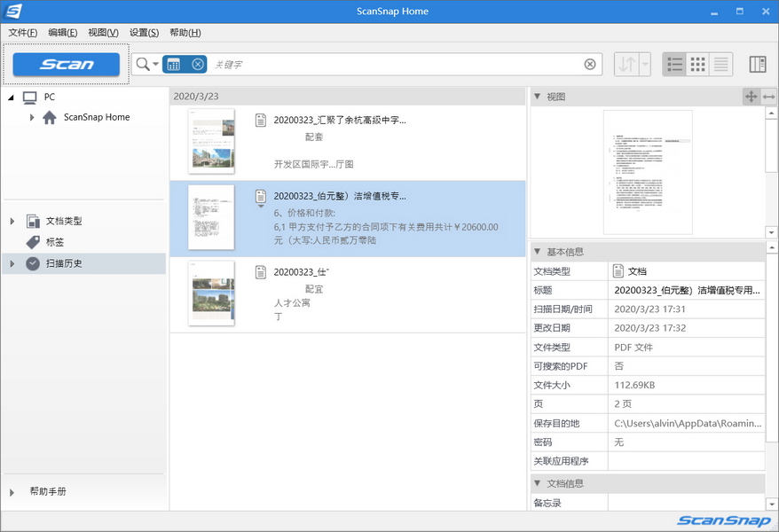The width and height of the screenshot is (779, 532).
Task: Open the 视图(V) menu
Action: point(103,33)
